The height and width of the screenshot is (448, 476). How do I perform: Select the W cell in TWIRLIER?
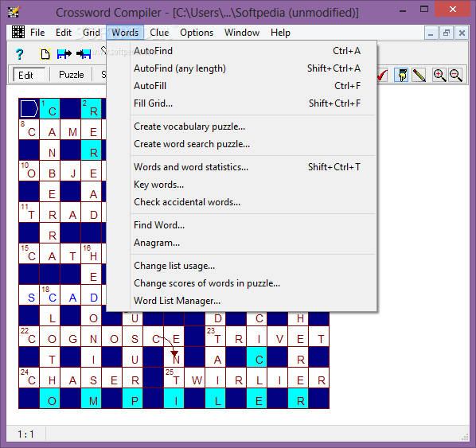tap(194, 378)
